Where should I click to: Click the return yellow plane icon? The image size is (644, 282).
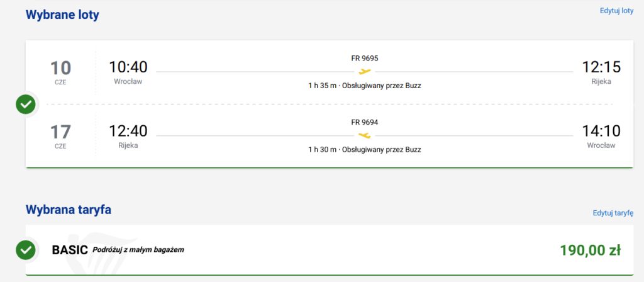[365, 135]
